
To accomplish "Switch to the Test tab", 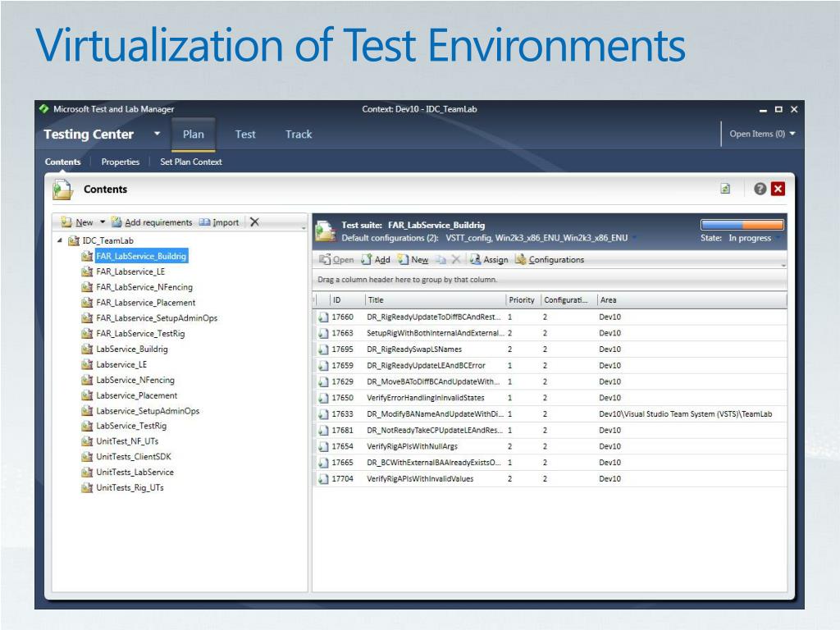I will [x=245, y=134].
